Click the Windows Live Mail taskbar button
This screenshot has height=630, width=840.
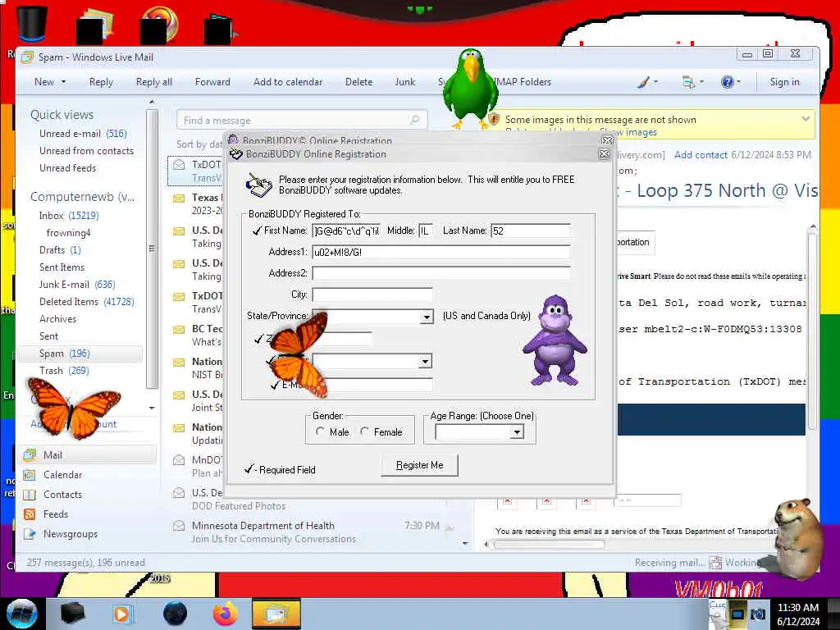coord(276,614)
